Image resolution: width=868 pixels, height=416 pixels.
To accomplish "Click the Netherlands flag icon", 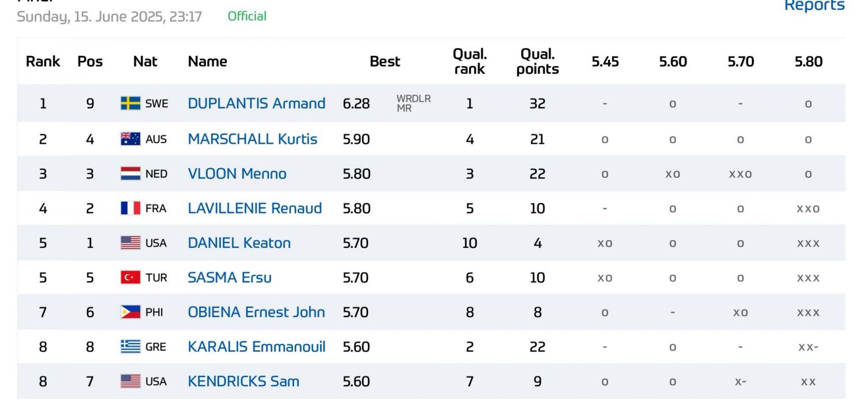I will tap(130, 174).
